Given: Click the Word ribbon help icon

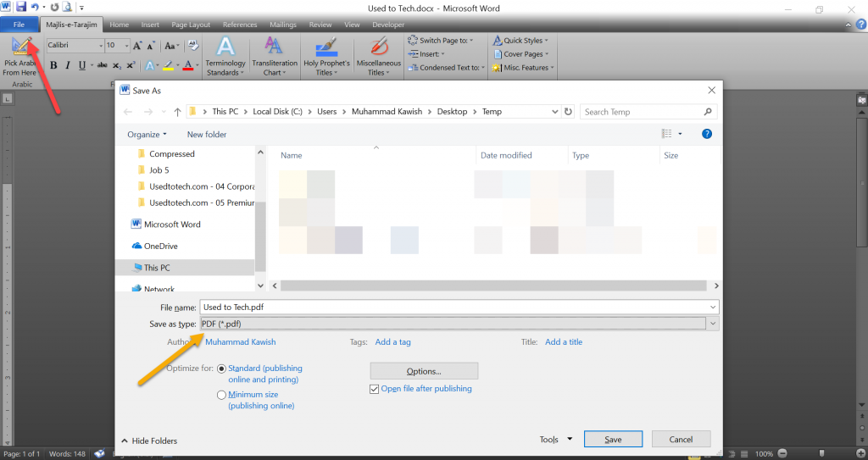Looking at the screenshot, I should 861,25.
